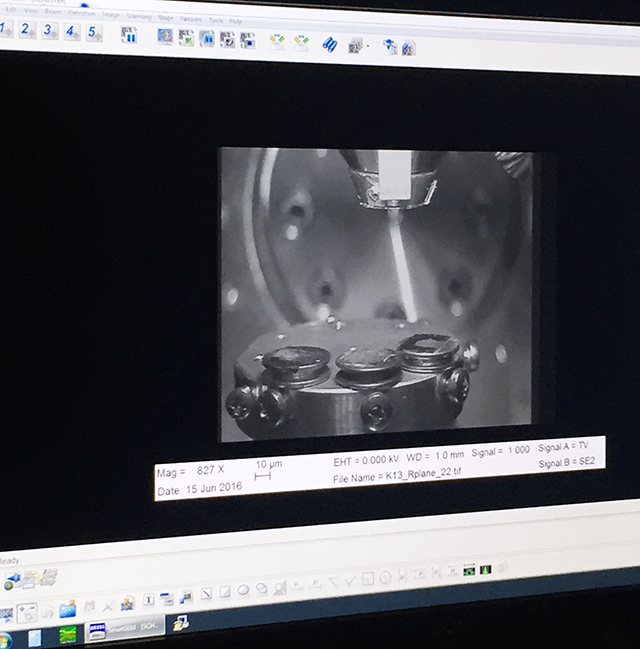Open the network computer taskbar icon
640x649 pixels.
pos(180,622)
